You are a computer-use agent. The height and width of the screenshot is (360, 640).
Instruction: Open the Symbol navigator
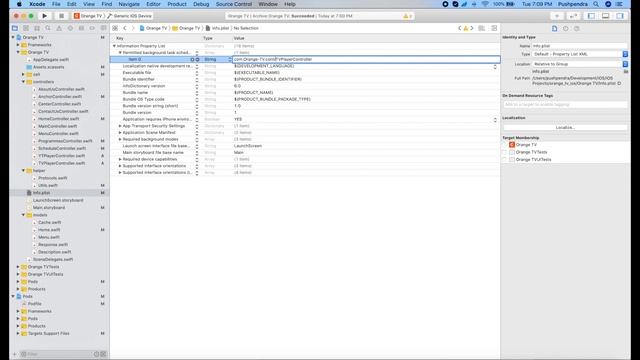coord(37,28)
